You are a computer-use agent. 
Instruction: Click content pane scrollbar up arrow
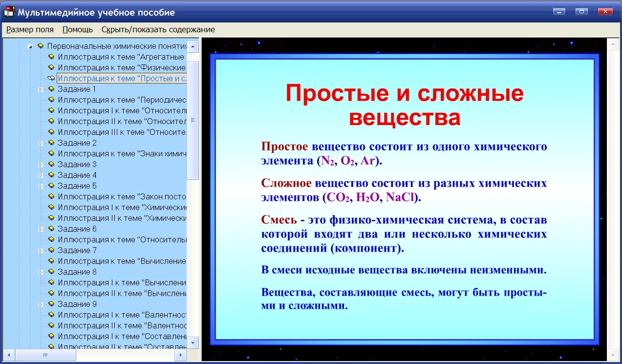click(x=612, y=44)
